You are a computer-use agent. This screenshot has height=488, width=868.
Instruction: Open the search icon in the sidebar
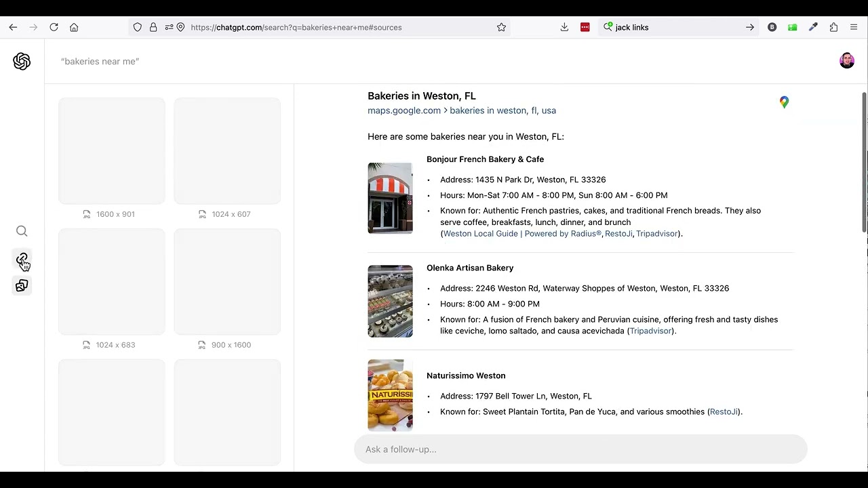22,231
